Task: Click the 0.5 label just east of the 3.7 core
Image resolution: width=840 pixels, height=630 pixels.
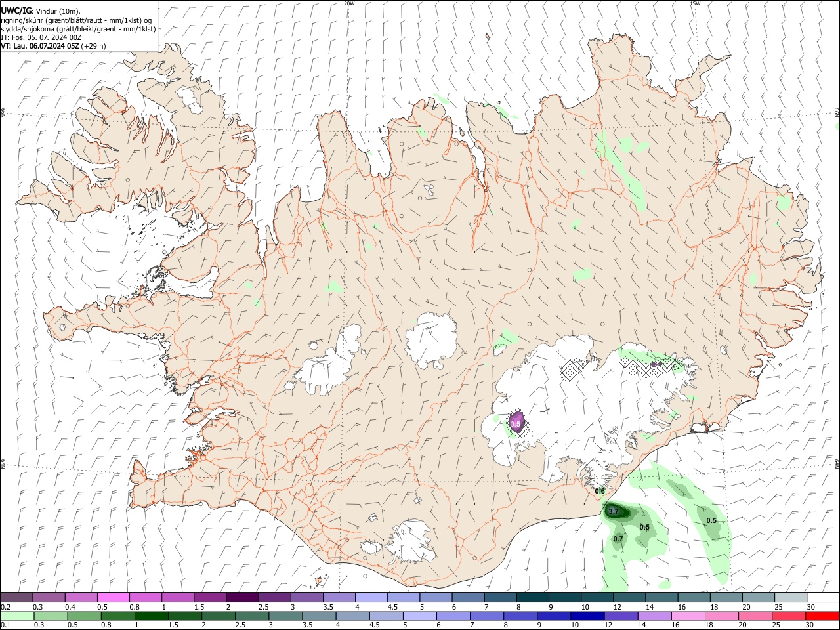Action: coord(644,527)
